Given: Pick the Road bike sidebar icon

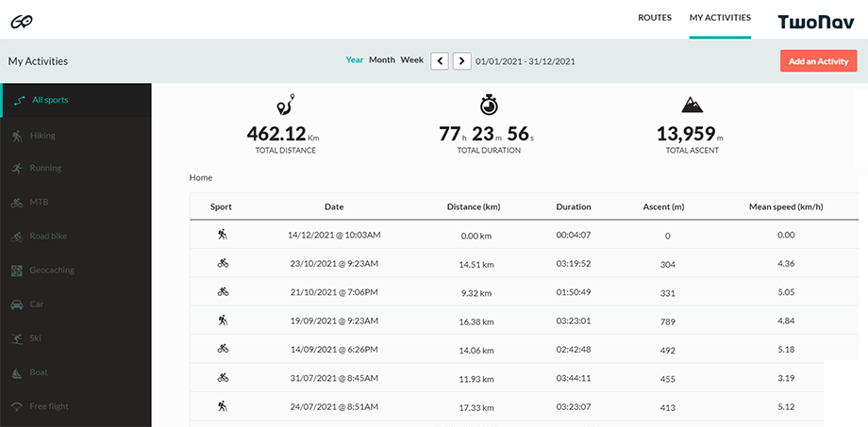Looking at the screenshot, I should click(17, 237).
